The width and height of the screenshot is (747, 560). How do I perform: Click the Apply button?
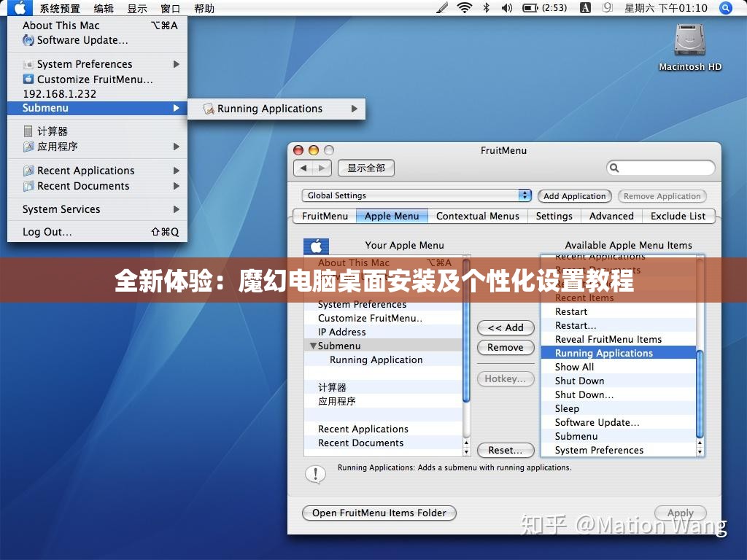681,513
